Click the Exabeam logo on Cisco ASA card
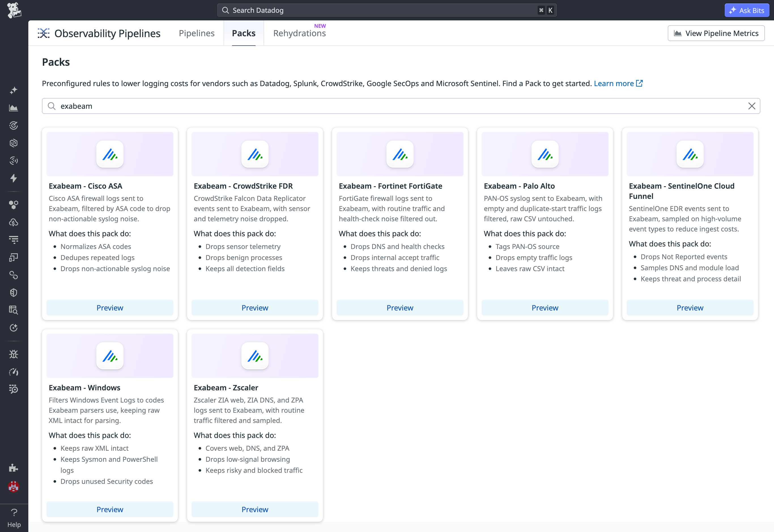 (x=110, y=154)
